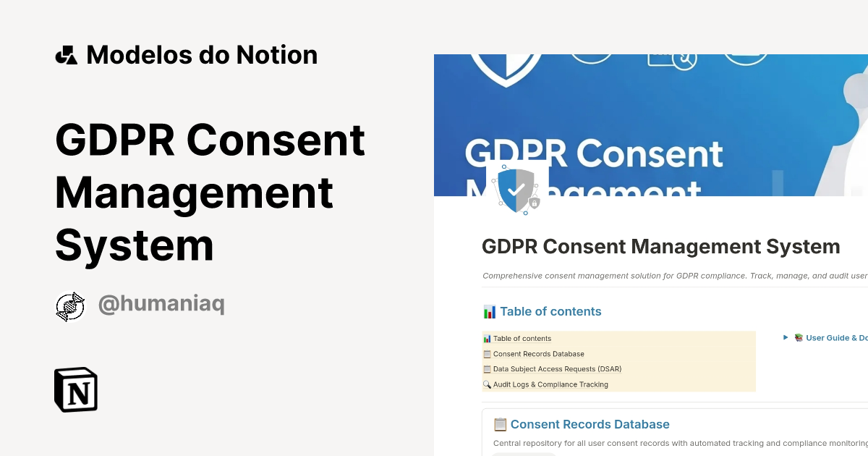Click the Modelos do Notion logo icon
868x456 pixels.
tap(67, 54)
